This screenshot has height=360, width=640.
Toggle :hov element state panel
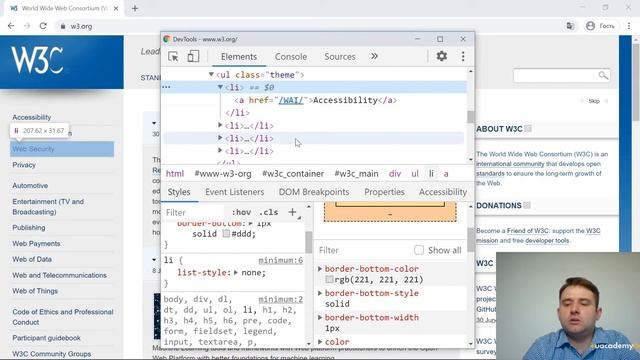coord(241,212)
